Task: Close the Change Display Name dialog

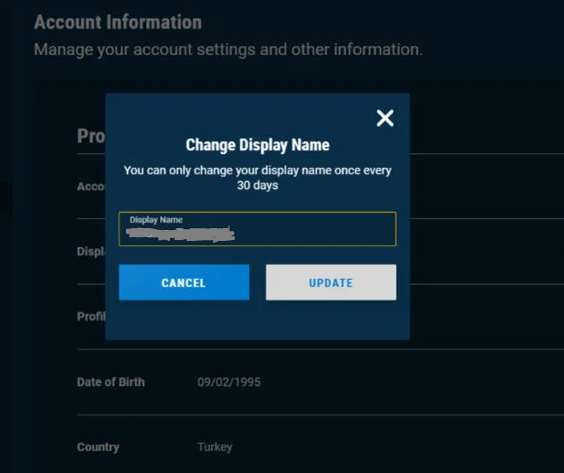Action: (385, 118)
